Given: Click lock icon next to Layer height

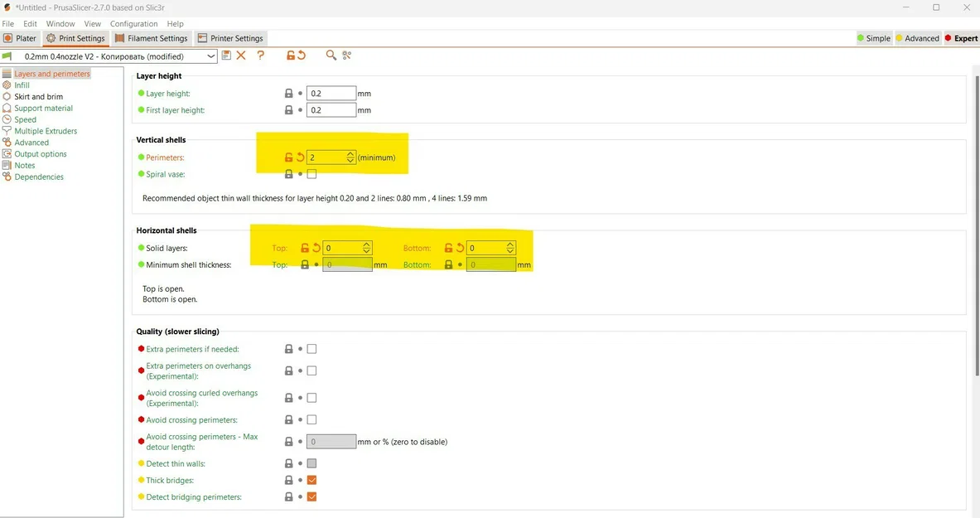Looking at the screenshot, I should (289, 93).
